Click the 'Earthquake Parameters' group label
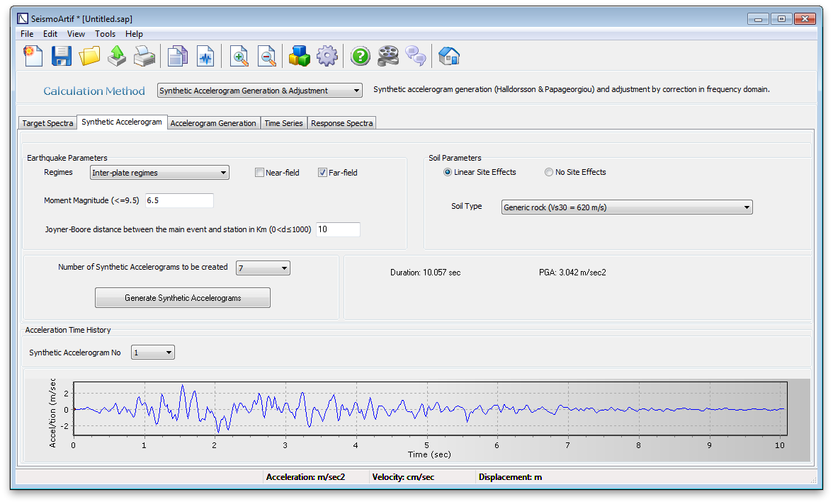Image resolution: width=833 pixels, height=504 pixels. pyautogui.click(x=67, y=158)
